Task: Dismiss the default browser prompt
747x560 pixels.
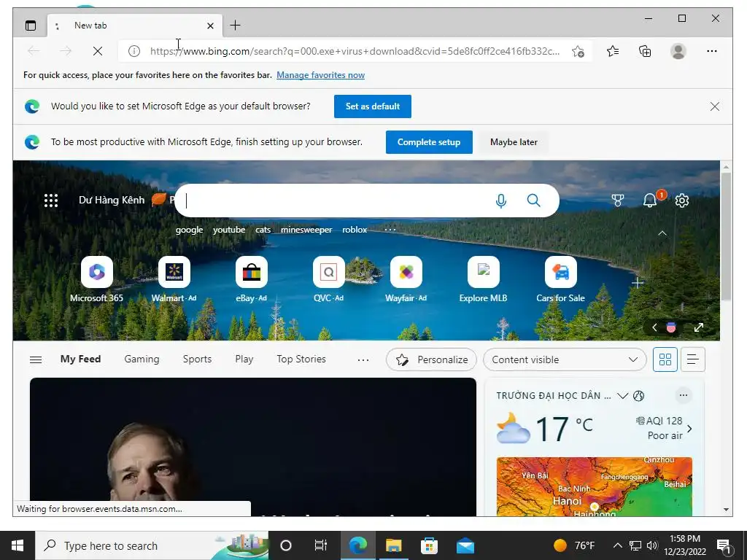Action: 715,106
